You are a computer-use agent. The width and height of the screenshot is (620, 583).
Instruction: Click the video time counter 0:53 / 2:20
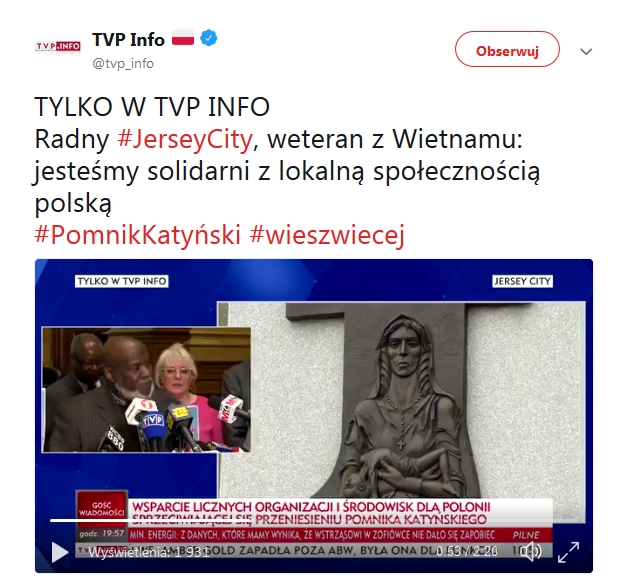pos(467,551)
